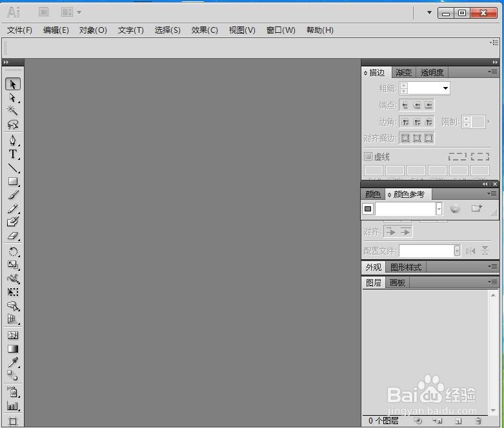Click Edit Colors wheel button in Color Guide

pos(455,209)
